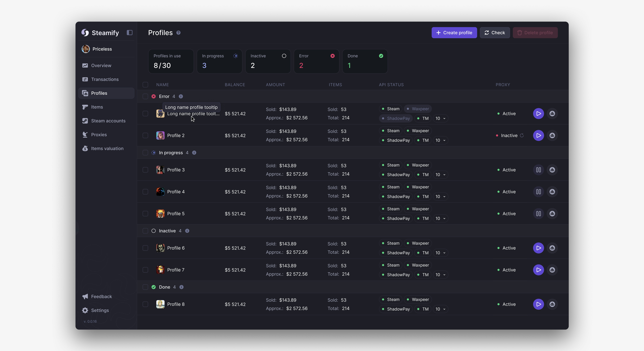644x351 pixels.
Task: Toggle the select-all checkbox in the table header
Action: pos(145,85)
